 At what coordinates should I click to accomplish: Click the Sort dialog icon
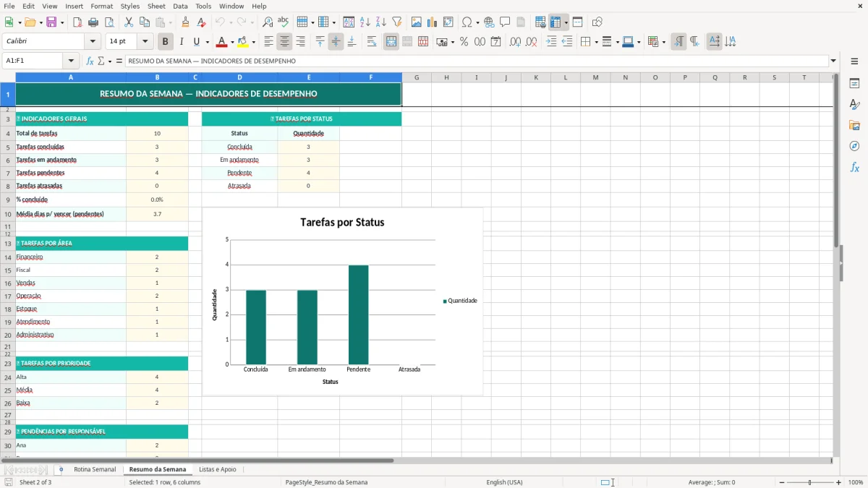(x=349, y=22)
